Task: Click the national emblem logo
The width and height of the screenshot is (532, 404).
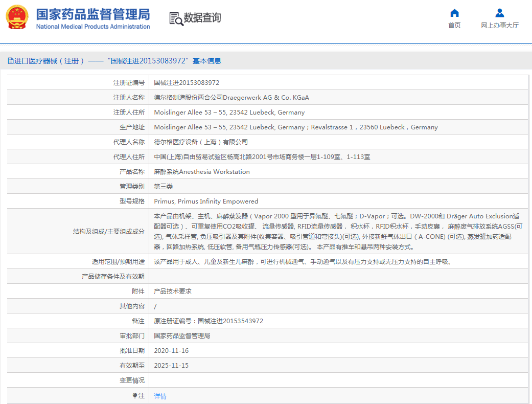Action: [x=17, y=18]
